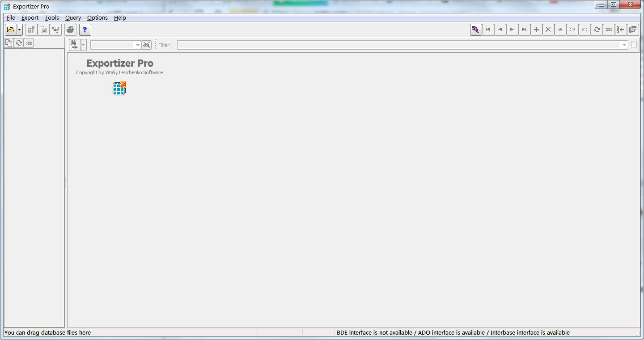Click the clear search crossed-out icon

[x=147, y=45]
